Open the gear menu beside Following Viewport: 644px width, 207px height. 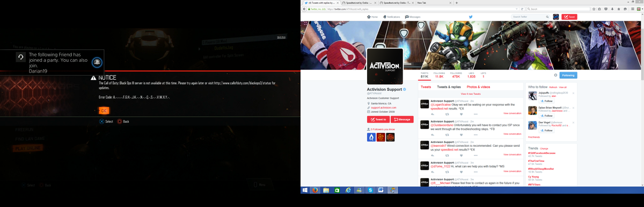555,75
